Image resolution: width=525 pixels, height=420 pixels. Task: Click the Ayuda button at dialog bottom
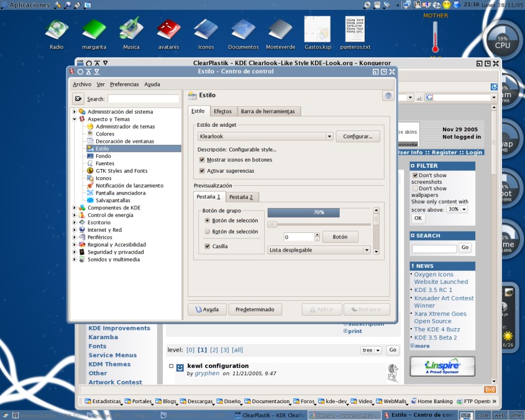click(x=207, y=309)
